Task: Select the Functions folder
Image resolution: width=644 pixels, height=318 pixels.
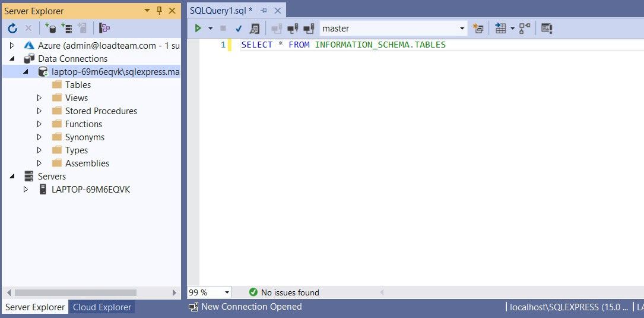Action: (x=83, y=124)
